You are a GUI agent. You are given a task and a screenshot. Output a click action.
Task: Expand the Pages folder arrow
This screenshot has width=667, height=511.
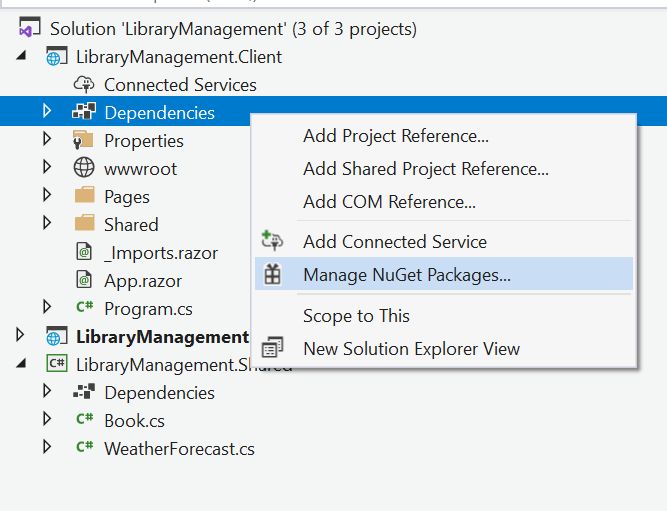pos(46,196)
